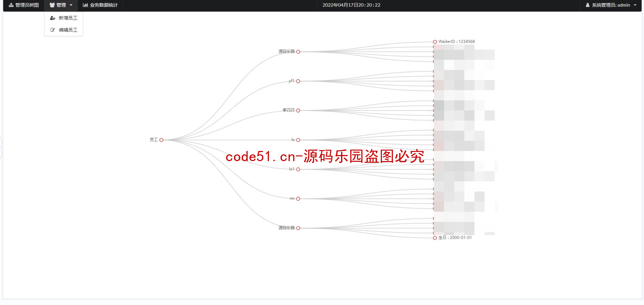Select the WaiterID : 1234568 leaf node

(435, 42)
